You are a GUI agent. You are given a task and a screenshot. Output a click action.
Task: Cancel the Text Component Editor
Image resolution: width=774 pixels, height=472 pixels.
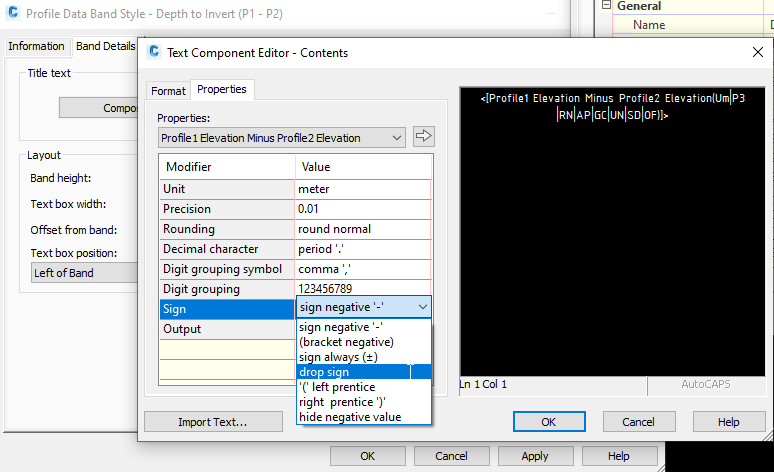point(638,422)
